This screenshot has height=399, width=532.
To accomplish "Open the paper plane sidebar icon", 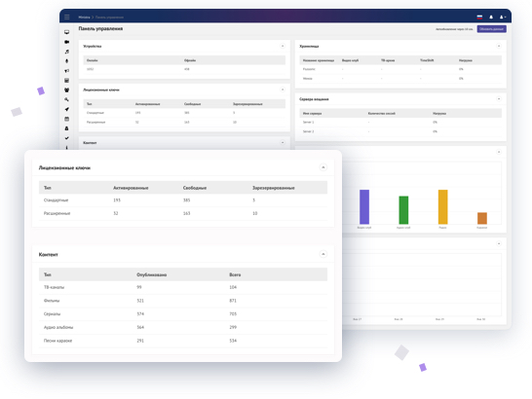I will (x=67, y=109).
